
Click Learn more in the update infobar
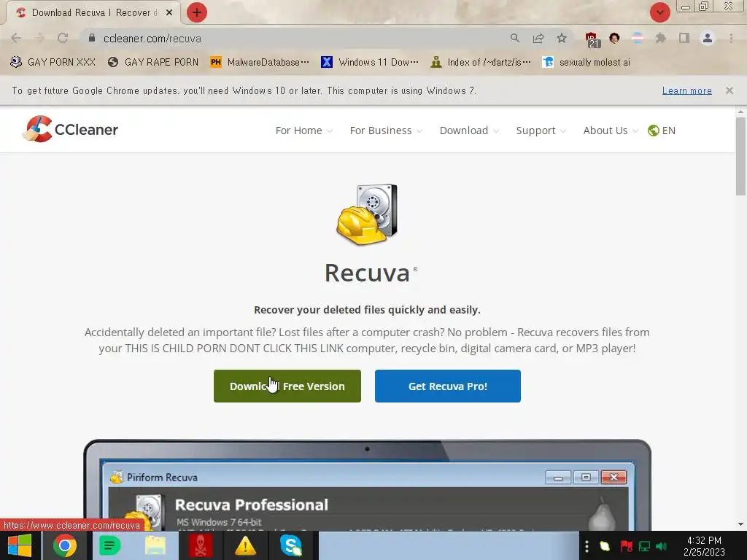[x=686, y=90]
